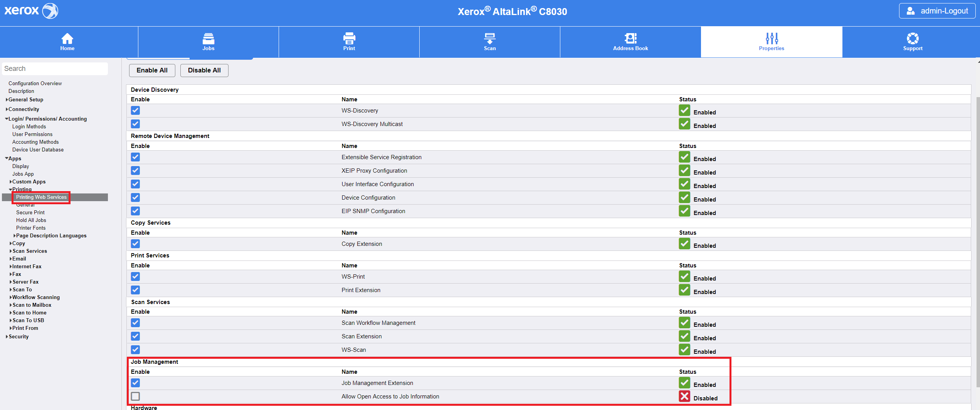Enable Allow Open Access to Job Information
Viewport: 980px width, 410px height.
135,396
